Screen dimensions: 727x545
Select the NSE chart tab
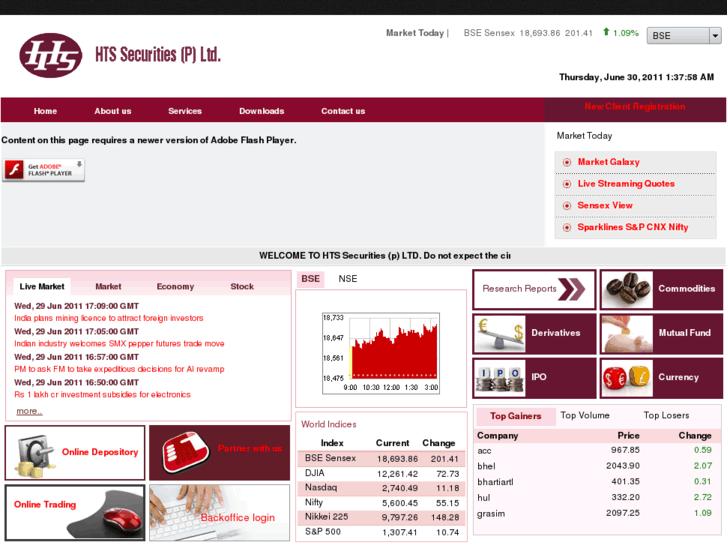[348, 279]
